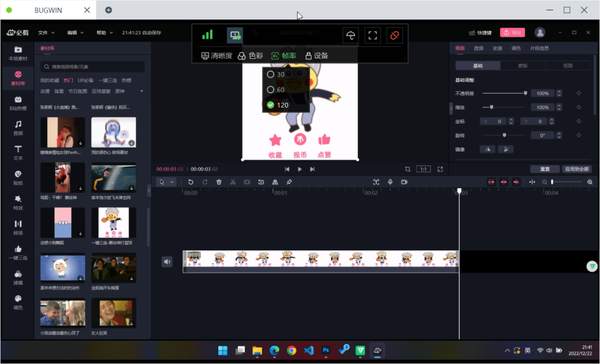600x364 pixels.
Task: Click the pink 导出 export button
Action: pos(512,33)
